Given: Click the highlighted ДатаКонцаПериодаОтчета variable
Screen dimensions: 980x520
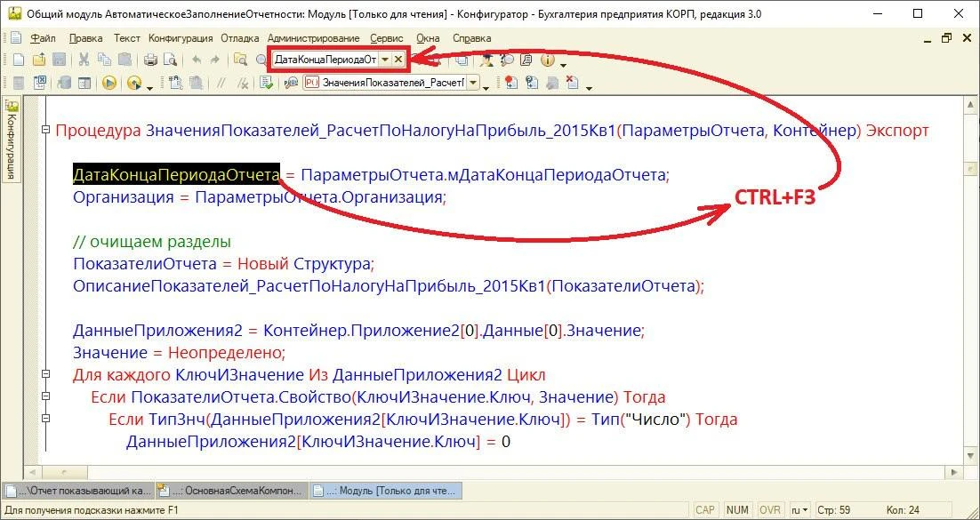Looking at the screenshot, I should click(x=175, y=176).
